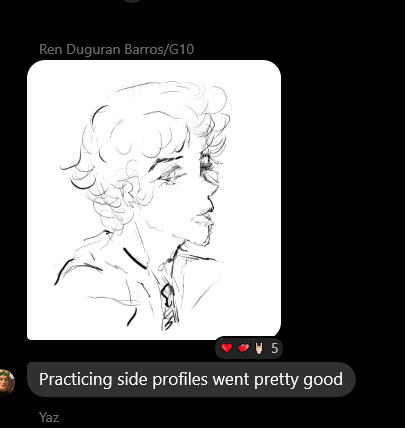Click the sender name Yaz

[49, 417]
